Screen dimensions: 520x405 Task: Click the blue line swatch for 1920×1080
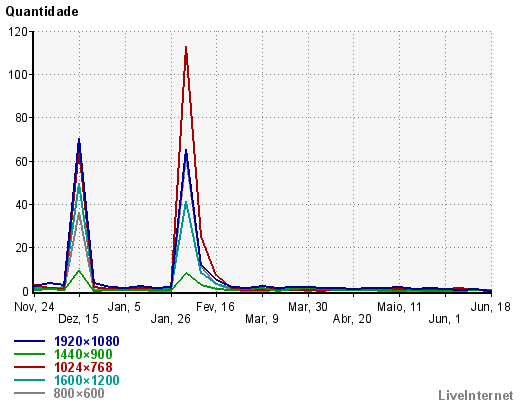29,341
